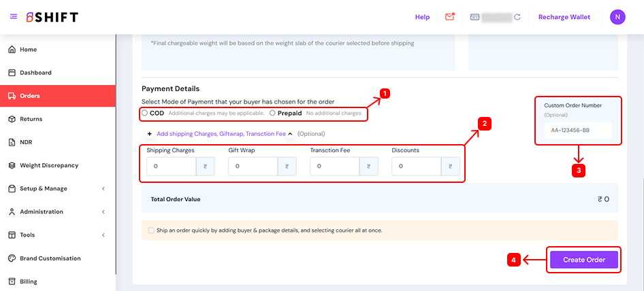This screenshot has width=644, height=291.
Task: Click the Help link
Action: (422, 17)
